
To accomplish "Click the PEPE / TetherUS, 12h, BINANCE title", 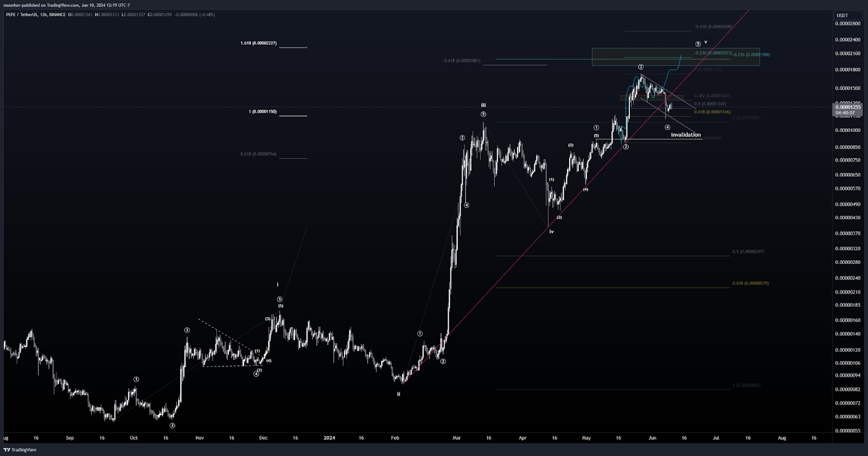I will coord(36,15).
